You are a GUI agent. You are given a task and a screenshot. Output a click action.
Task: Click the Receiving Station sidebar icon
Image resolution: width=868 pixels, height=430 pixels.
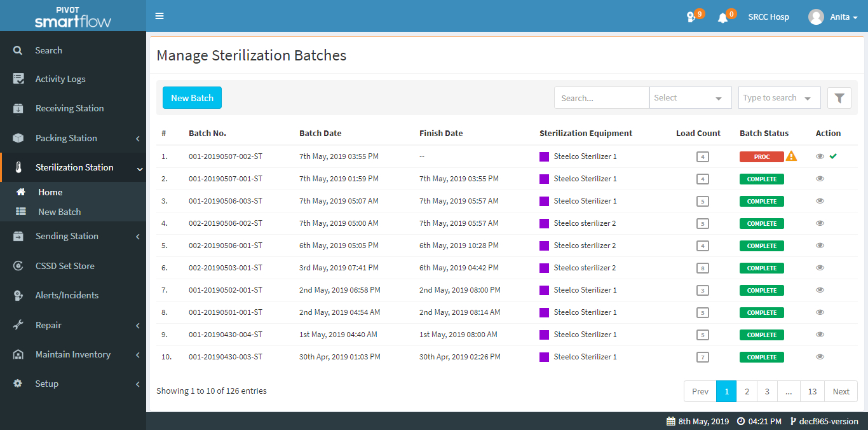[x=18, y=108]
